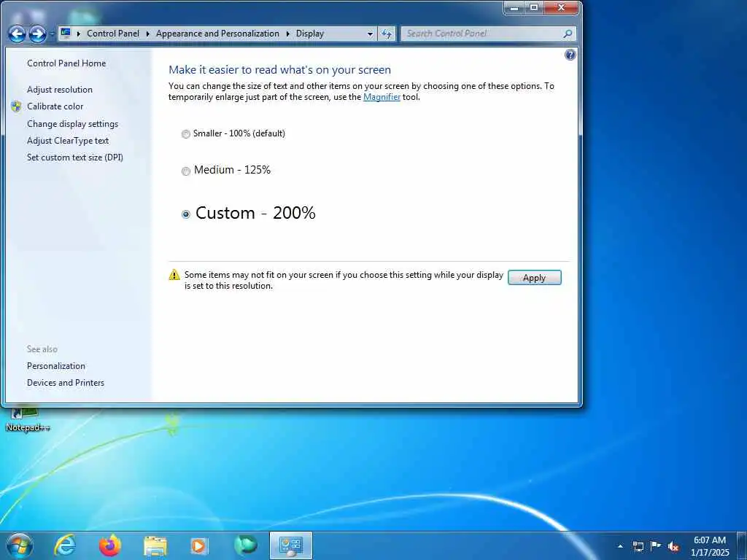Open the Notepad++ desktop shortcut

pos(27,420)
